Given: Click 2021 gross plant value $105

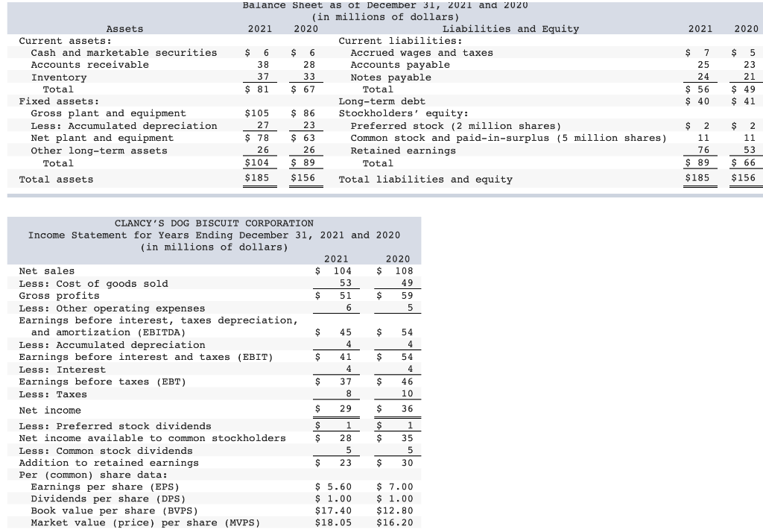Looking at the screenshot, I should [x=257, y=113].
